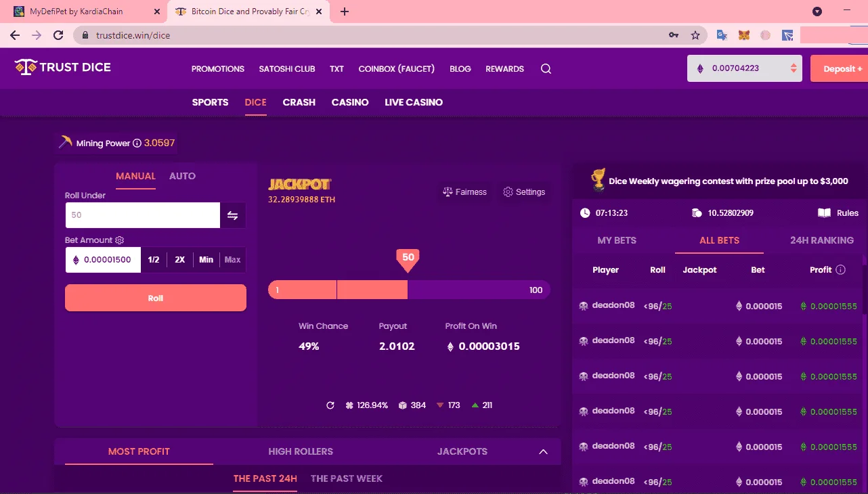Open the REWARDS page
Viewport: 868px width, 494px height.
pos(505,69)
